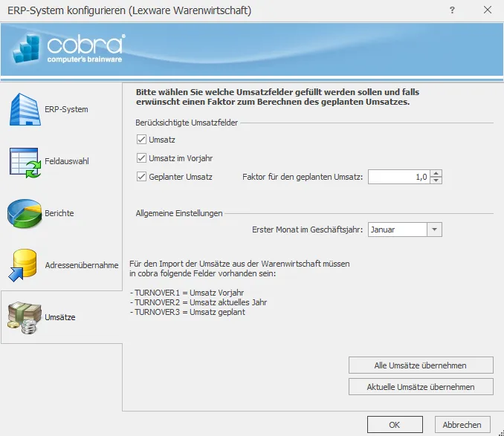Toggle the Umsatz im Vorjahr checkbox
This screenshot has width=504, height=436.
pyautogui.click(x=141, y=158)
